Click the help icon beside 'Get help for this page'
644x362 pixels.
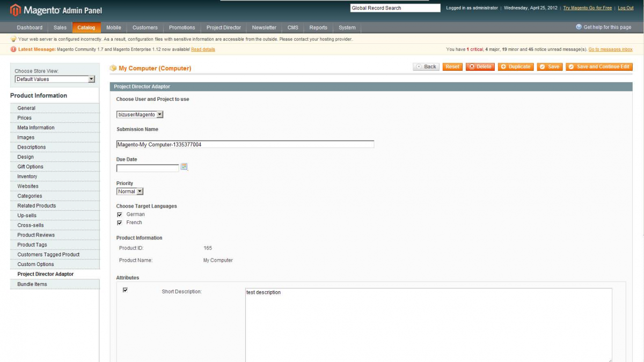click(x=579, y=27)
